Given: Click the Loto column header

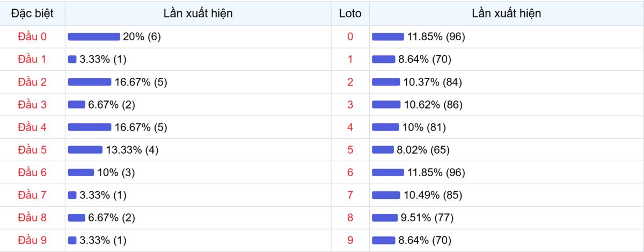Looking at the screenshot, I should pyautogui.click(x=350, y=13).
